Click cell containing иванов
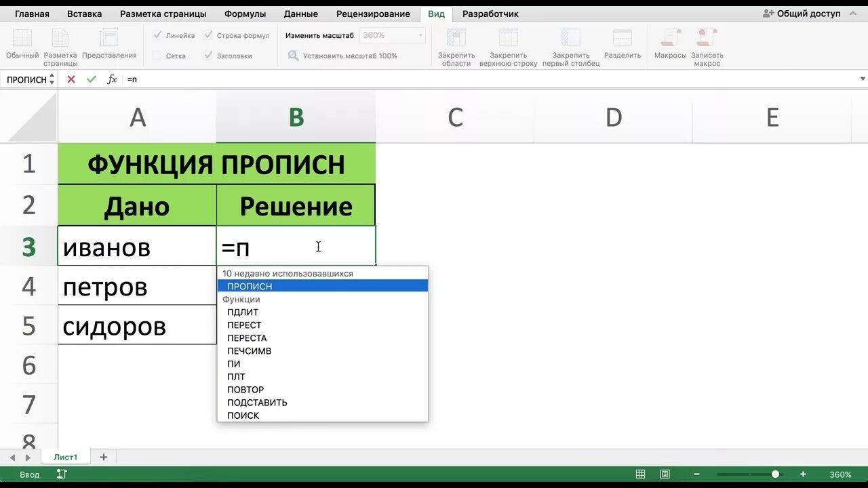This screenshot has width=868, height=488. coord(138,246)
